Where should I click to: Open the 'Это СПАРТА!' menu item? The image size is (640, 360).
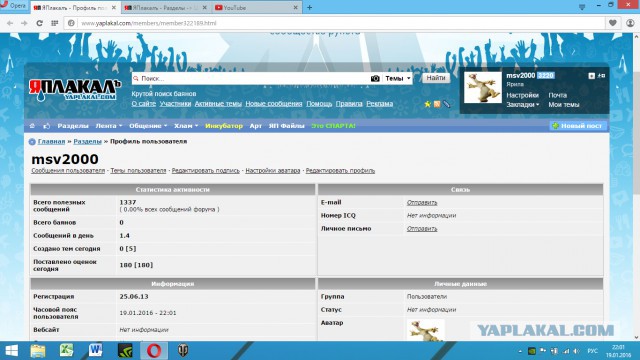pyautogui.click(x=333, y=126)
